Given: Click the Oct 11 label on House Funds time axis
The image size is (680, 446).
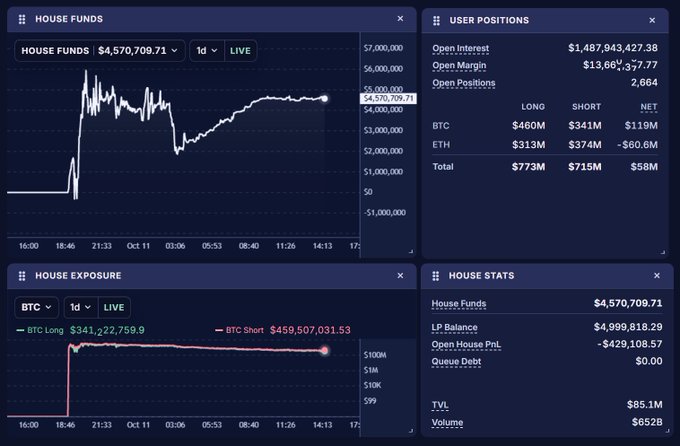Looking at the screenshot, I should point(138,246).
